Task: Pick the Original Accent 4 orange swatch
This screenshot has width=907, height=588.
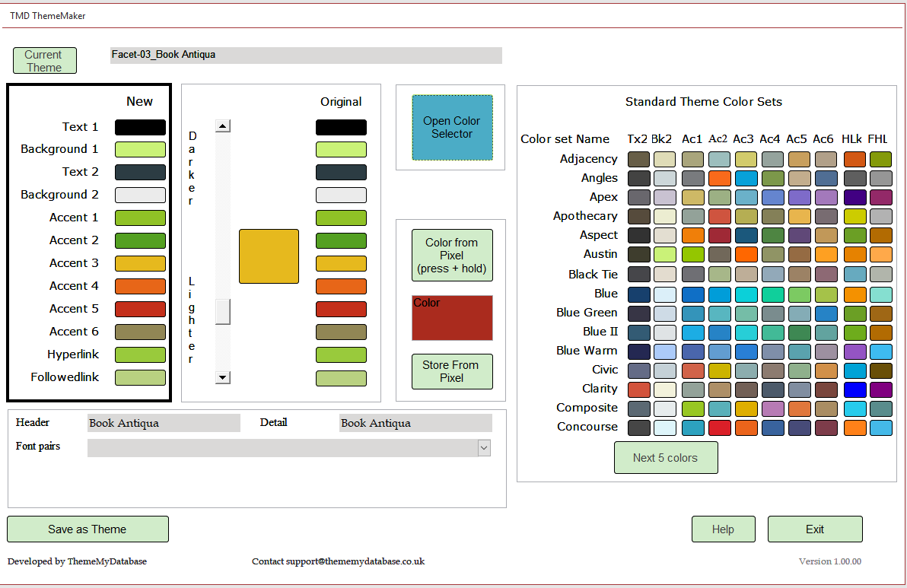Action: click(x=341, y=286)
